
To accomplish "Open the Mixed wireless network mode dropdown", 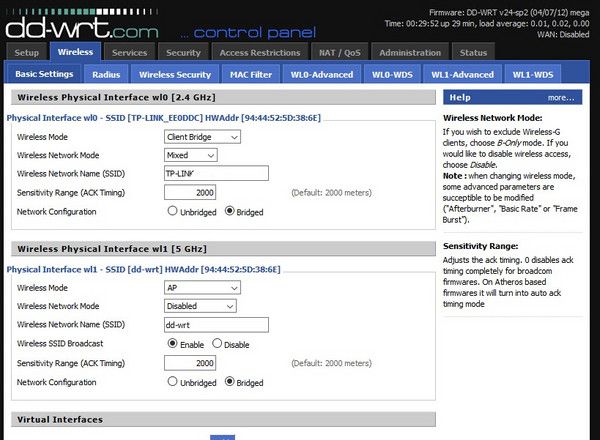I will (190, 155).
